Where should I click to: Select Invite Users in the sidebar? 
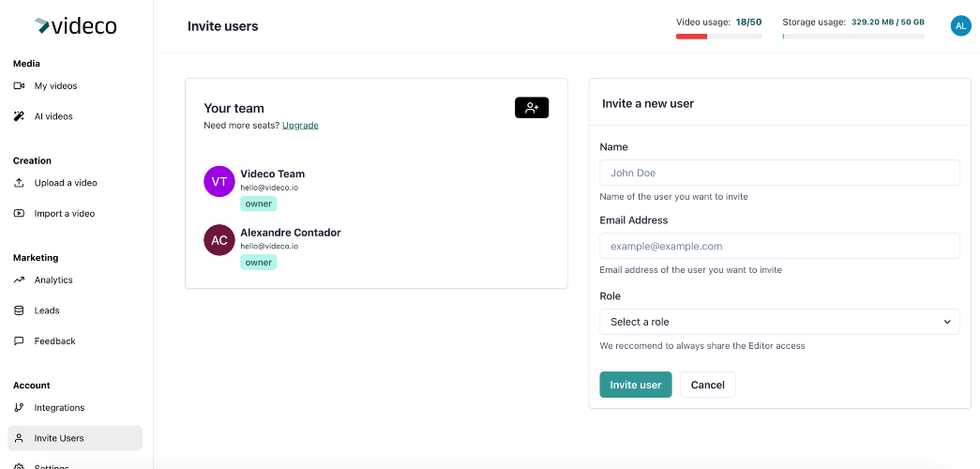click(x=75, y=438)
